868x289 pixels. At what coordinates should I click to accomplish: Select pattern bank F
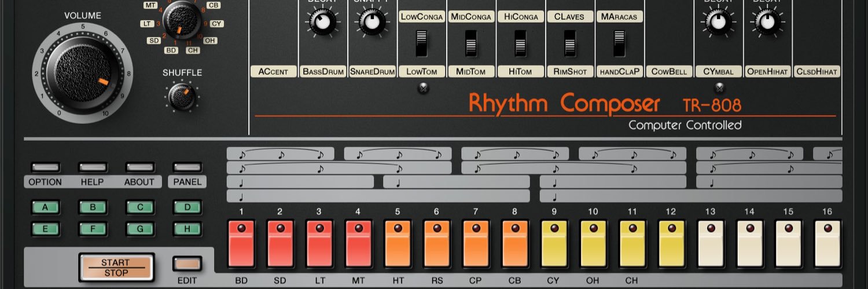[93, 229]
